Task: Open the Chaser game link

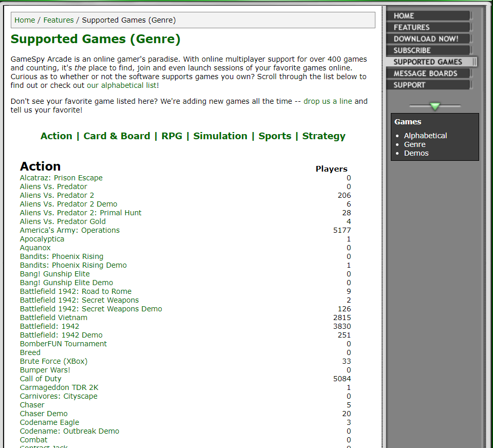Action: click(32, 405)
